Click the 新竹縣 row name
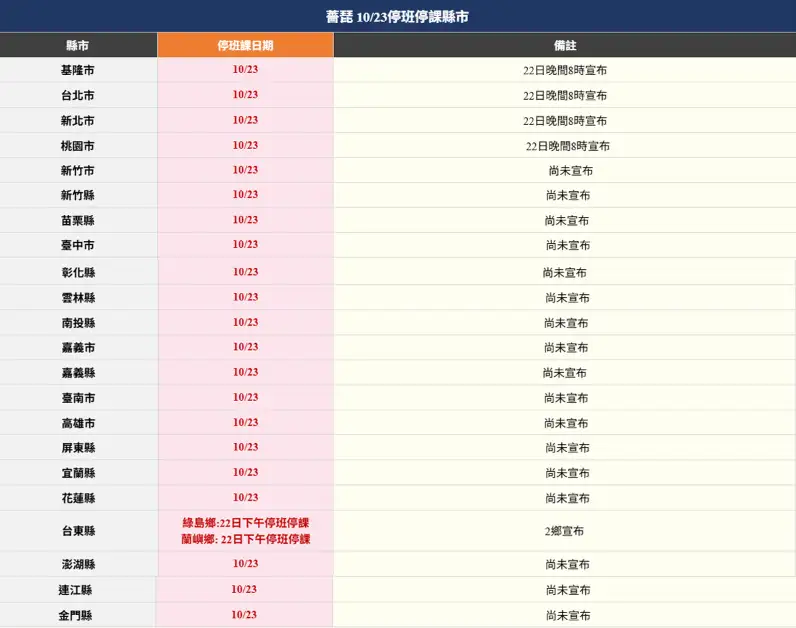 [x=78, y=195]
